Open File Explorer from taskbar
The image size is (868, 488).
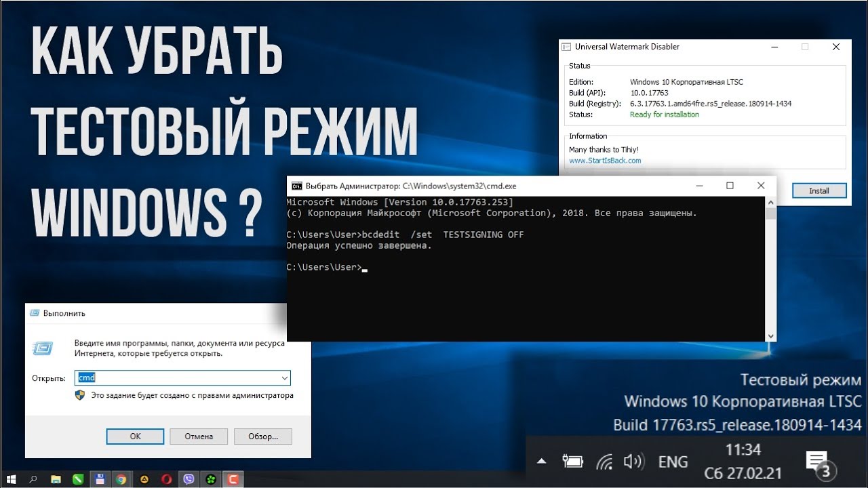[x=55, y=479]
